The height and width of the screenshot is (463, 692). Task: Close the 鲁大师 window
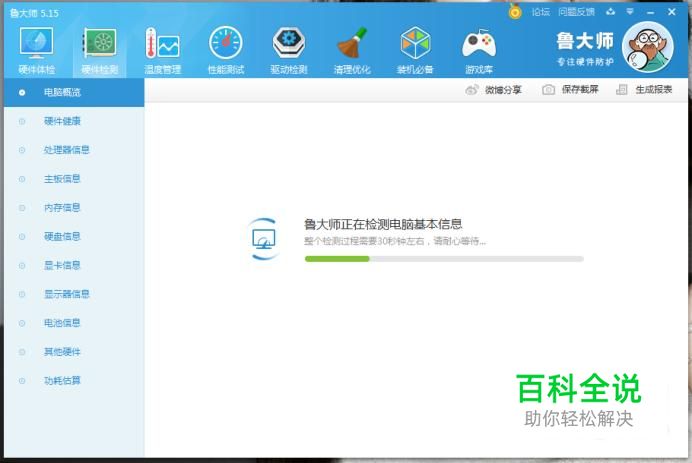click(x=672, y=12)
